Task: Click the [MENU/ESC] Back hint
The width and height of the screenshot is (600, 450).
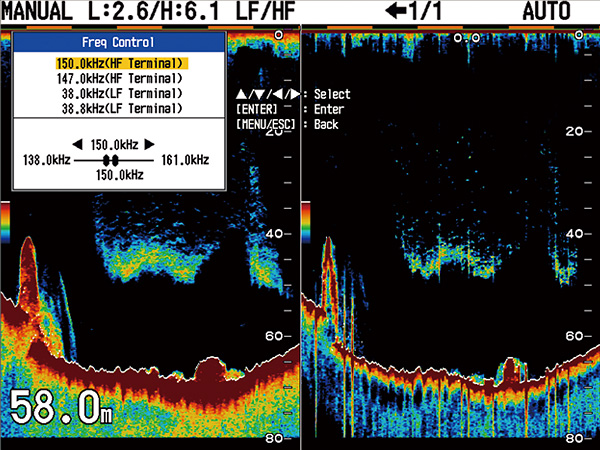Action: [287, 124]
